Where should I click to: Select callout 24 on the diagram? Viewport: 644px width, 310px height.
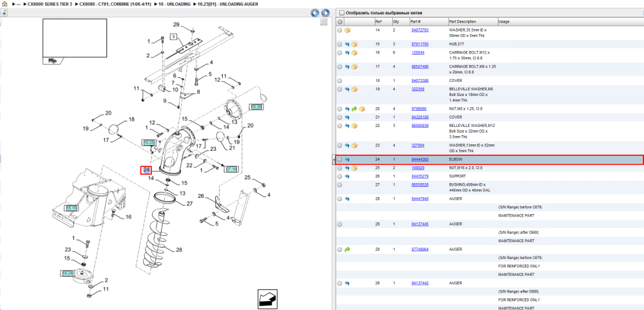click(146, 170)
